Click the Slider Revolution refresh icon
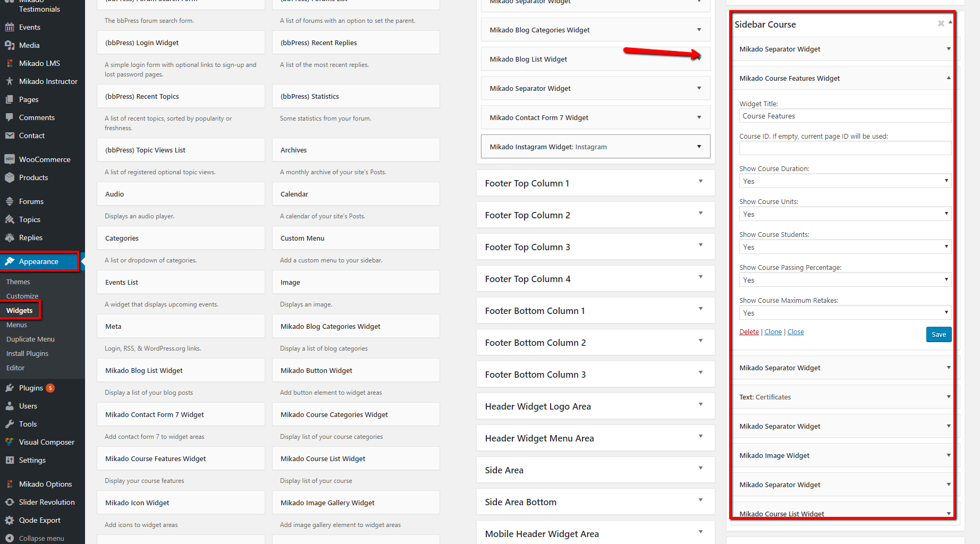 (x=10, y=502)
